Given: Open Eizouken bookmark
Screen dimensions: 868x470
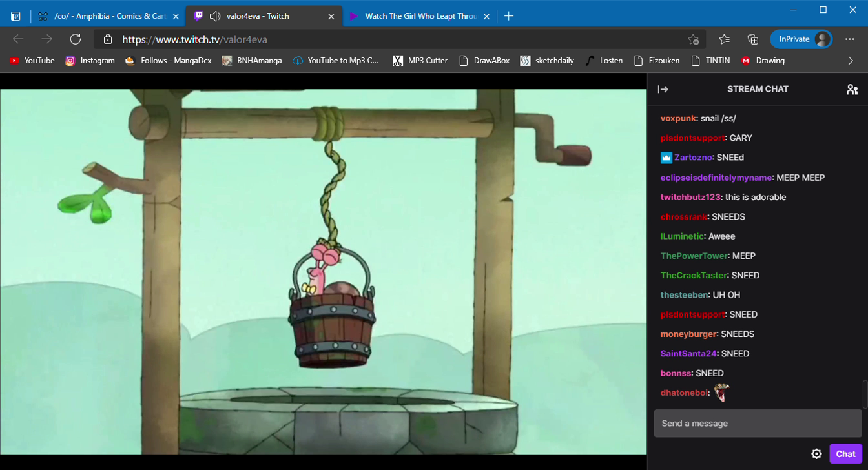Looking at the screenshot, I should (x=657, y=61).
